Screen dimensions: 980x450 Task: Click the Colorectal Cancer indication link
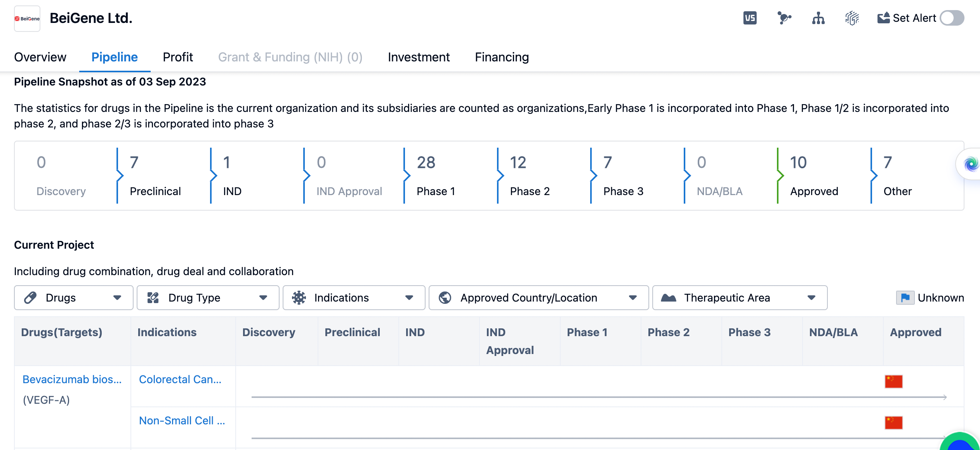coord(180,379)
